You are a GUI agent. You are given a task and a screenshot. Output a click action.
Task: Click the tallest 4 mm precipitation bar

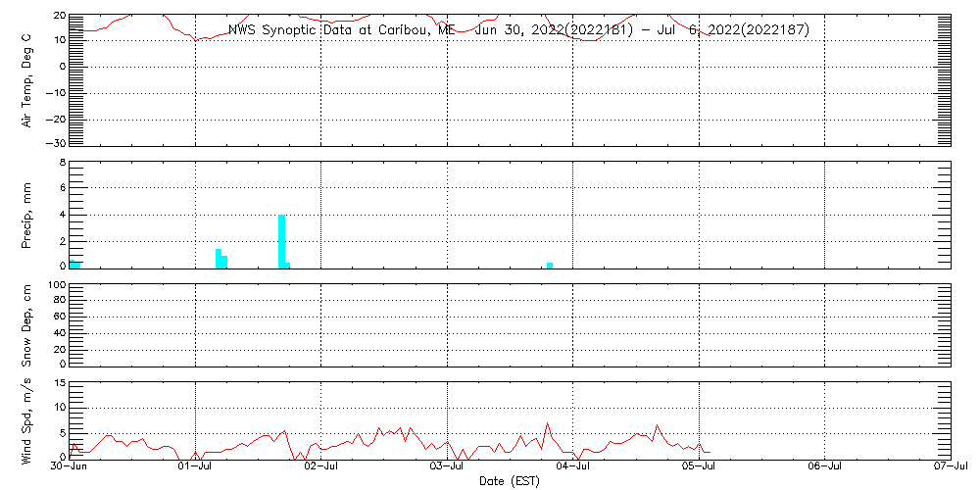pyautogui.click(x=281, y=241)
